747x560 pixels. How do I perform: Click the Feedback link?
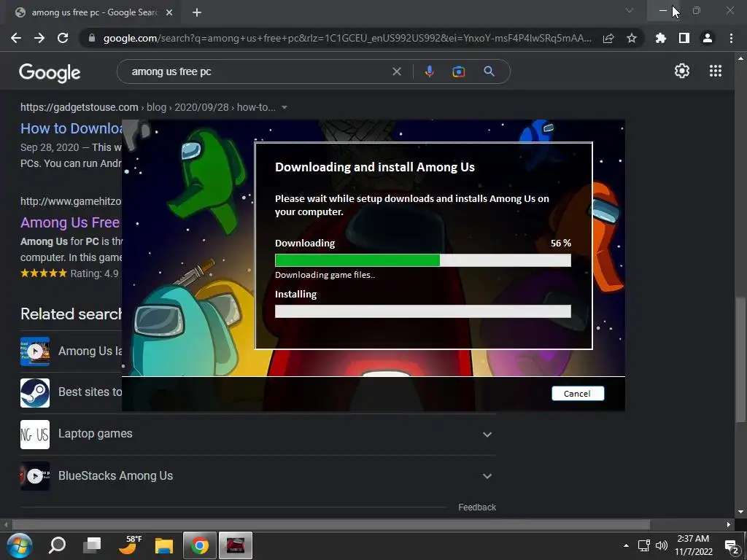pyautogui.click(x=477, y=507)
